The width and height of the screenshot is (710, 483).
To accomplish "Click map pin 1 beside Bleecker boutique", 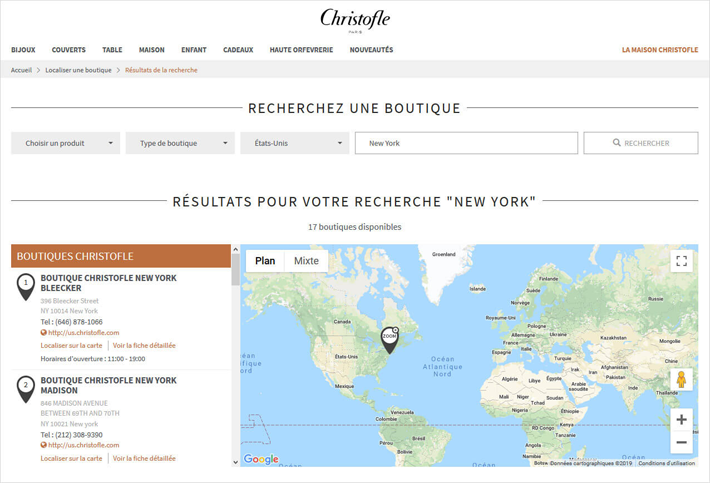I will (x=26, y=287).
